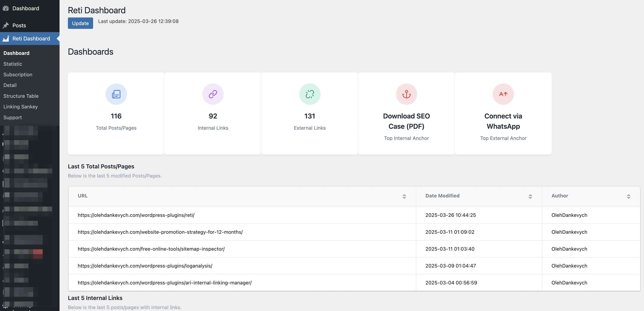644x311 pixels.
Task: Click the Top External Anchor label
Action: pyautogui.click(x=503, y=138)
